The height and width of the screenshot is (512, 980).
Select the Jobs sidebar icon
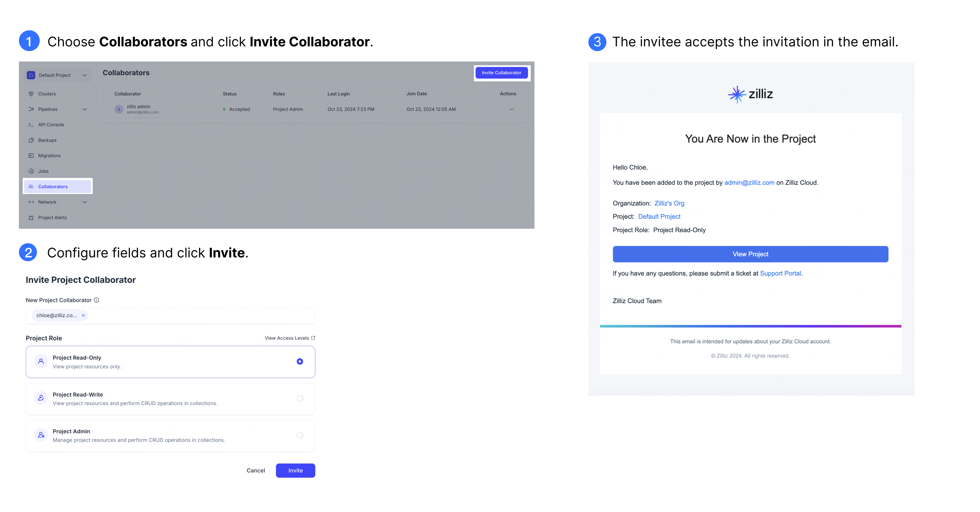point(31,171)
